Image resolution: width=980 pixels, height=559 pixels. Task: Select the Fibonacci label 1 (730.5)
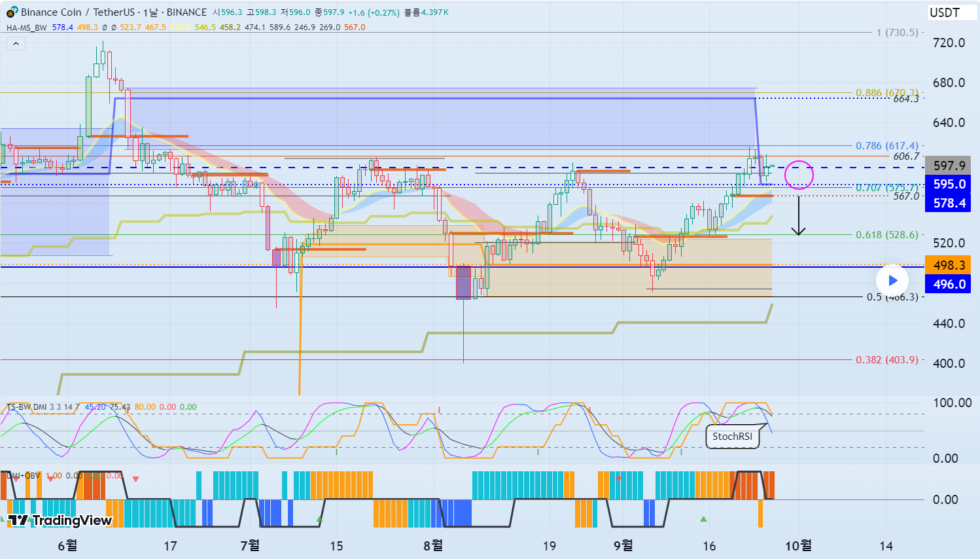point(897,33)
